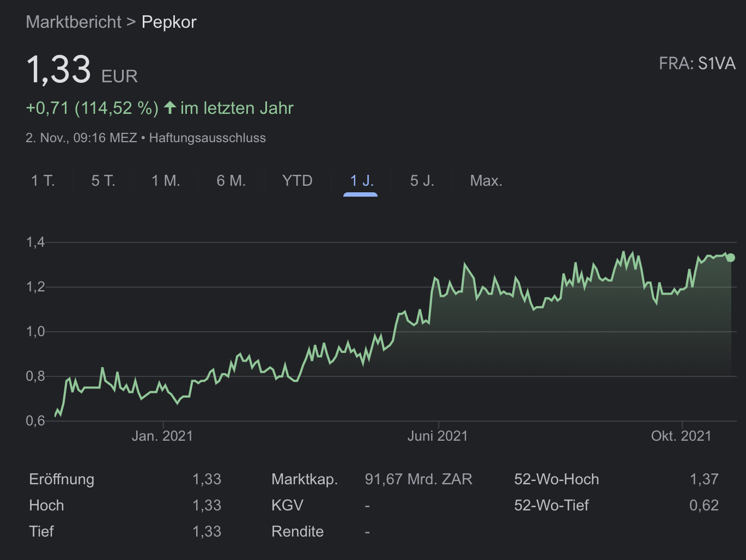Show the 1 M. chart view
The image size is (746, 560).
[166, 181]
